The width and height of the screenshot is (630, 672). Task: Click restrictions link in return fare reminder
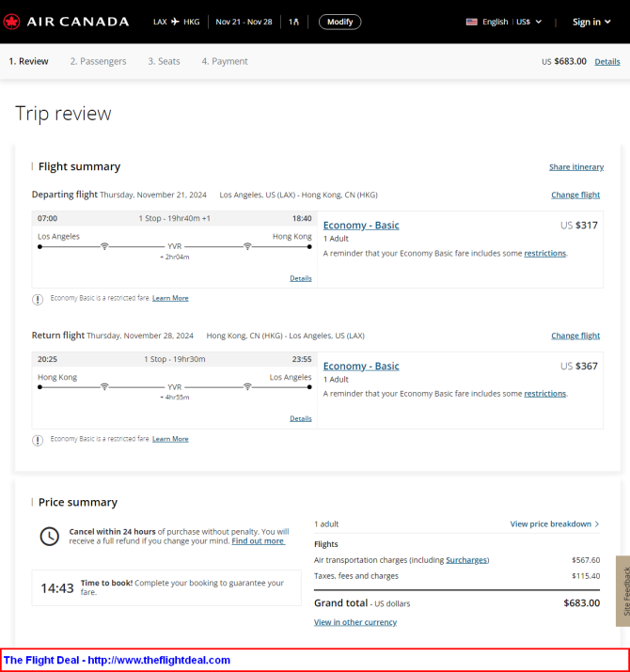pyautogui.click(x=545, y=394)
